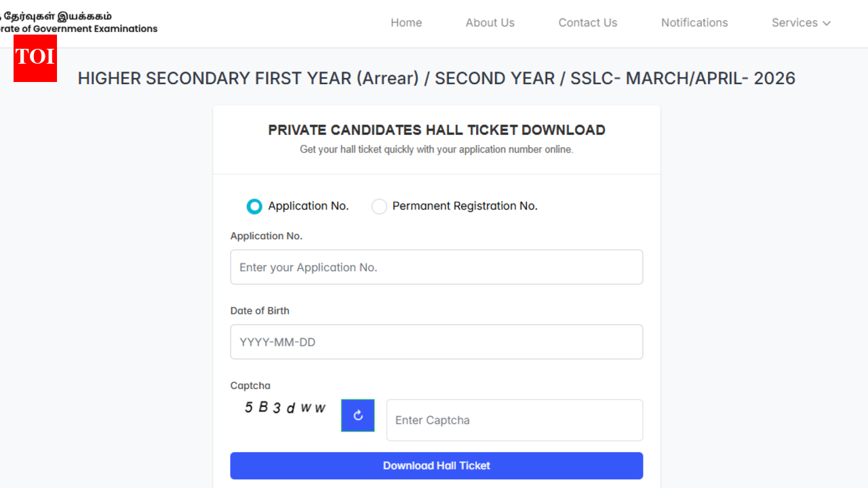Refresh the captcha code
Screen dimensions: 868x488
tap(357, 415)
